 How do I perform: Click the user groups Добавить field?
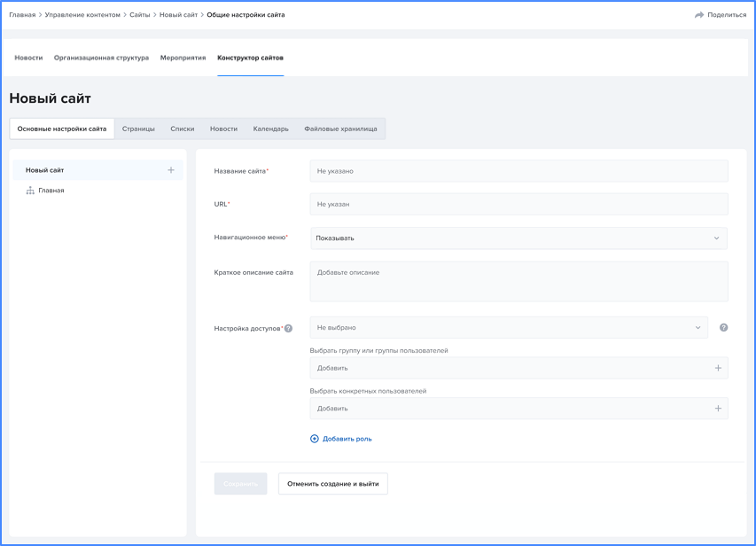(518, 368)
